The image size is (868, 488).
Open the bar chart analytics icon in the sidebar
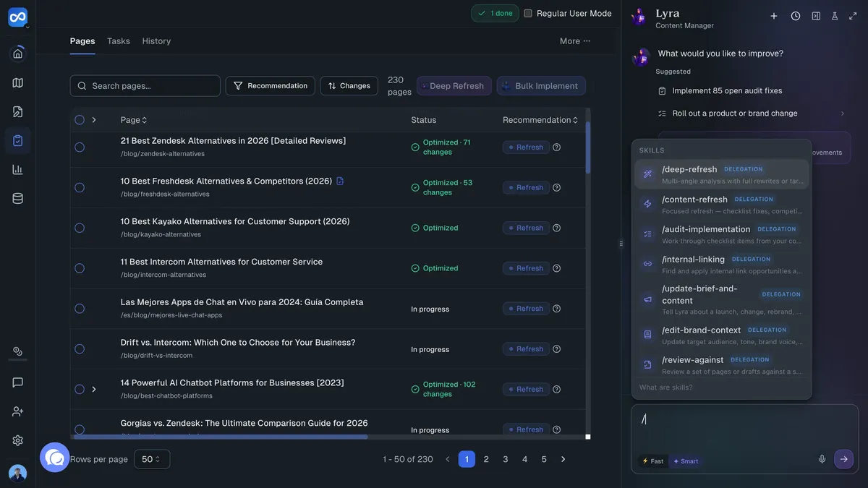tap(18, 169)
